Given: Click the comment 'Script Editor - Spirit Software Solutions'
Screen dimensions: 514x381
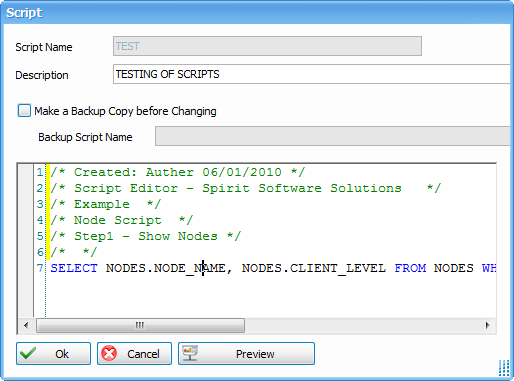Looking at the screenshot, I should 246,188.
